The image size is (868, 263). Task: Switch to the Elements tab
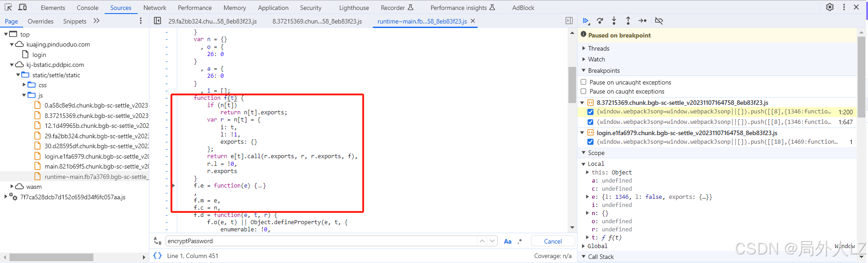tap(53, 8)
